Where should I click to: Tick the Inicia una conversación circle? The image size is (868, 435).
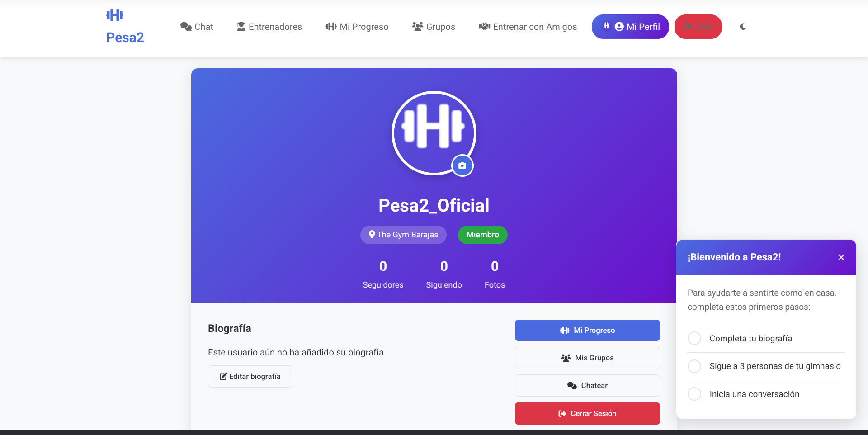pyautogui.click(x=694, y=394)
